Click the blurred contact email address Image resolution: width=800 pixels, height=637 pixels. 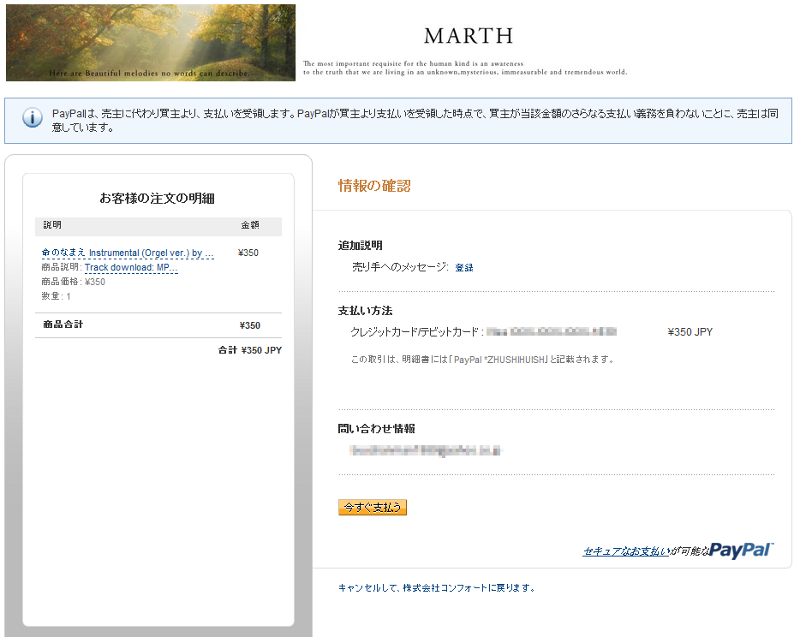[425, 450]
